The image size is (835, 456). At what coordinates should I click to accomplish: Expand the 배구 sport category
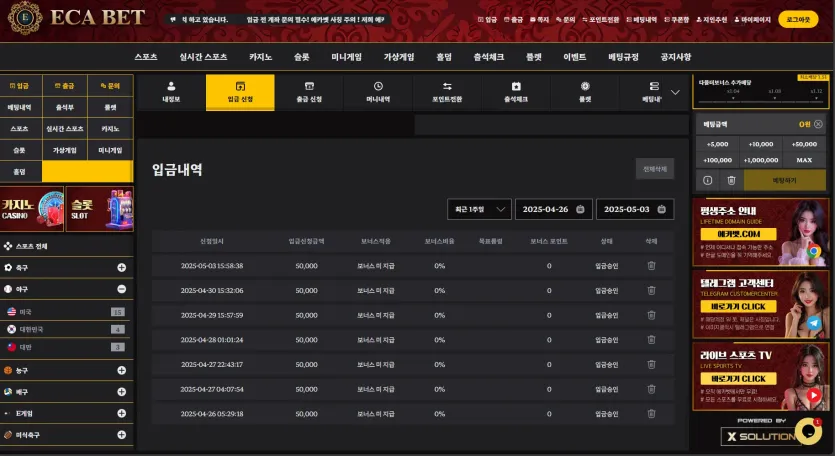pos(121,392)
